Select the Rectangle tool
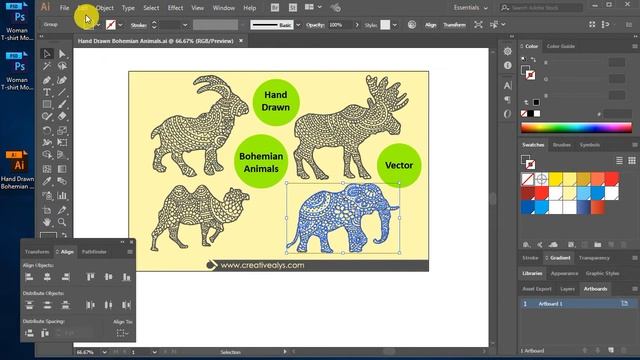The image size is (640, 360). [x=47, y=104]
